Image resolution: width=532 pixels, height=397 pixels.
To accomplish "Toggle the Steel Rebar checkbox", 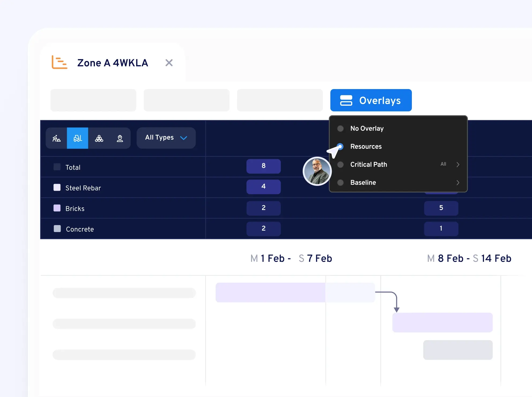I will click(x=57, y=187).
